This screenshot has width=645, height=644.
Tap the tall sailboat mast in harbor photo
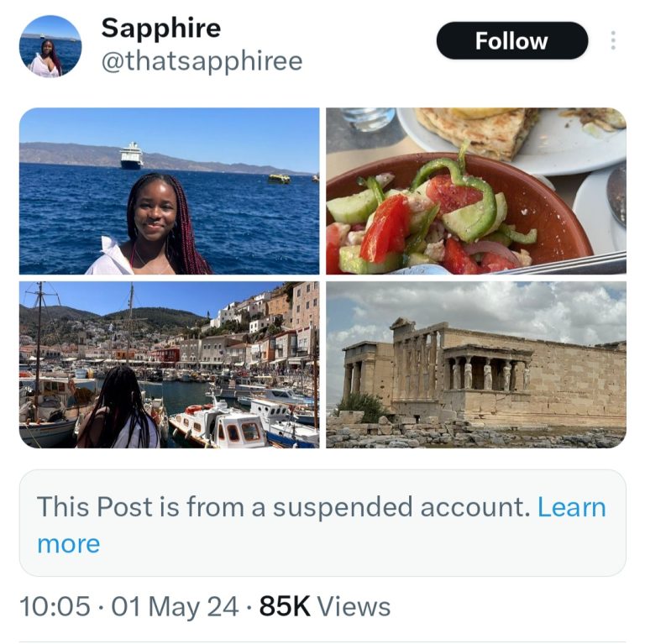pyautogui.click(x=38, y=344)
